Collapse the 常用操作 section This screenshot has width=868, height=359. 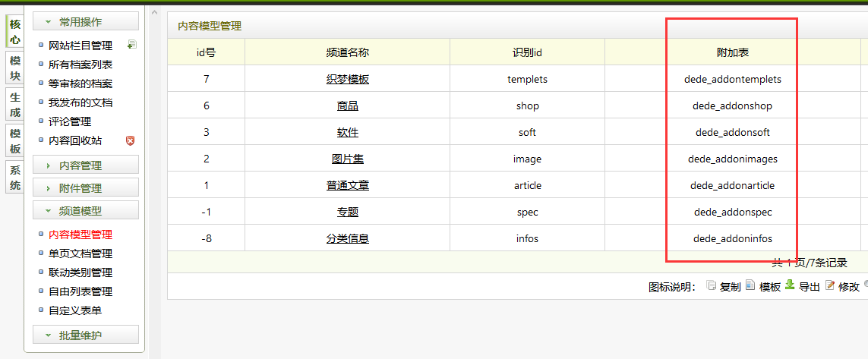tap(85, 22)
